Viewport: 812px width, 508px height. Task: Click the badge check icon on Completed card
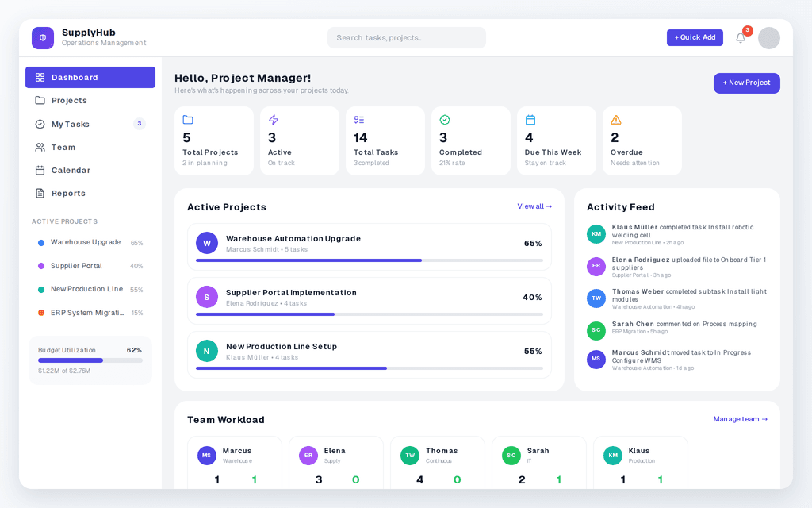pos(444,120)
